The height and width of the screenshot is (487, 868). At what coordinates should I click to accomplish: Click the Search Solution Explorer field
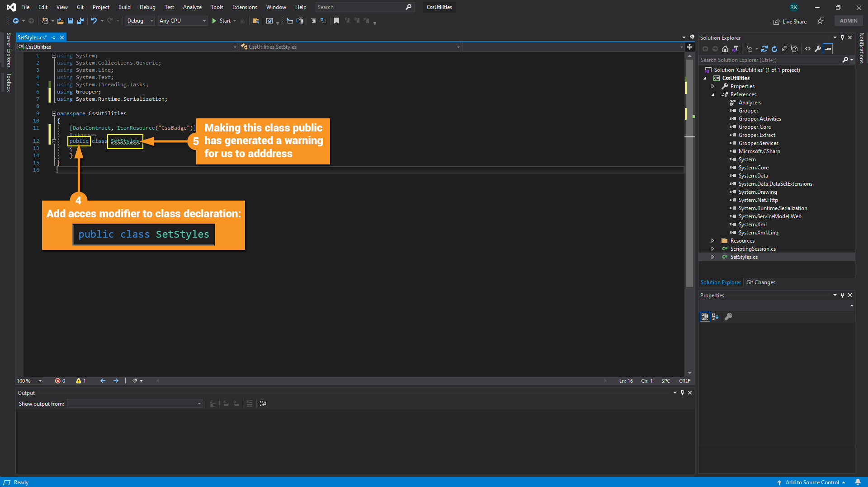point(770,60)
